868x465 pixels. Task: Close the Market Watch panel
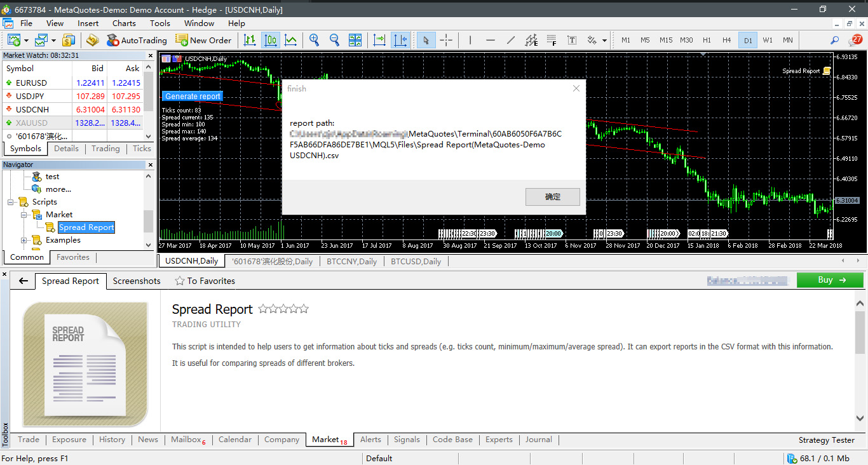click(151, 55)
